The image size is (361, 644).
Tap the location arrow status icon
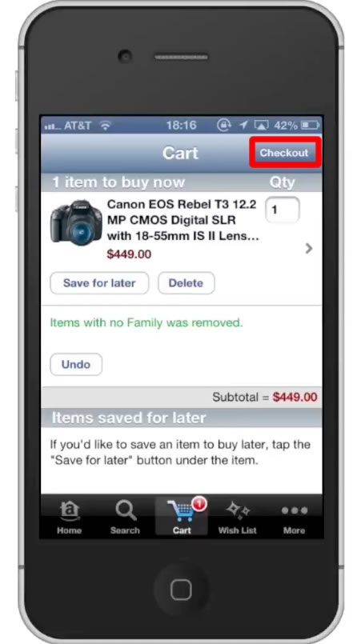tap(243, 126)
